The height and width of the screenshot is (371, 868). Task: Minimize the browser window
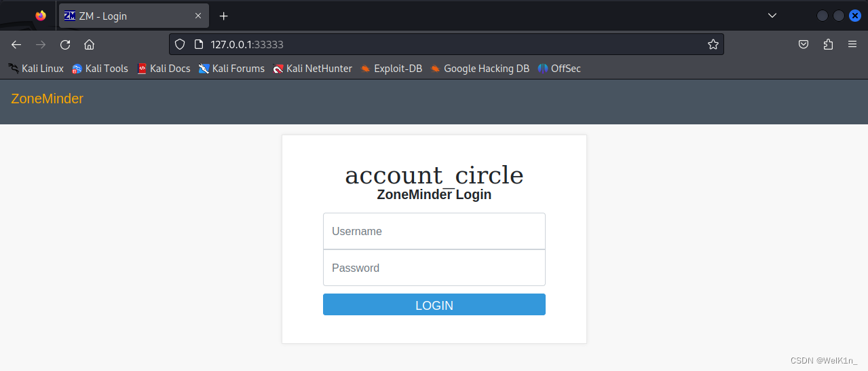[823, 16]
